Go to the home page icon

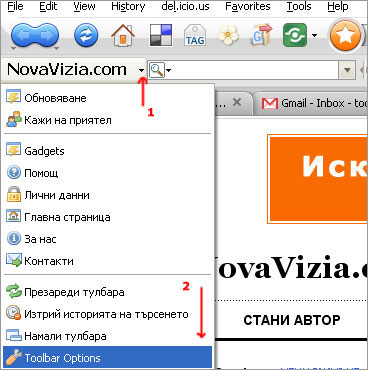[x=123, y=35]
